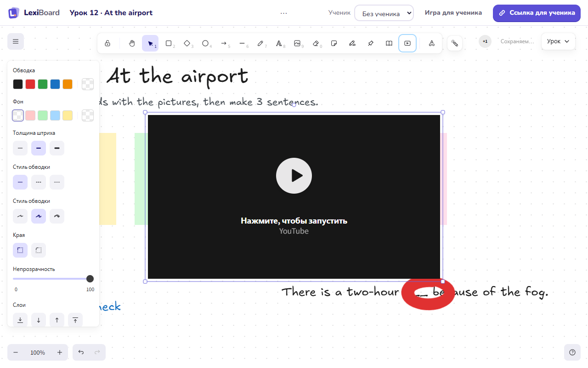
Task: Click the laser pointer button
Action: (455, 43)
